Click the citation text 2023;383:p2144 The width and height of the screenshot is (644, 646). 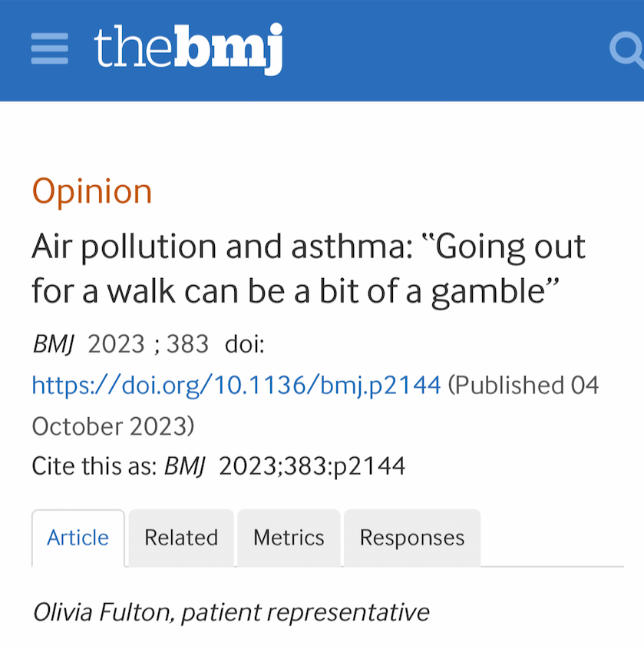[x=312, y=465]
